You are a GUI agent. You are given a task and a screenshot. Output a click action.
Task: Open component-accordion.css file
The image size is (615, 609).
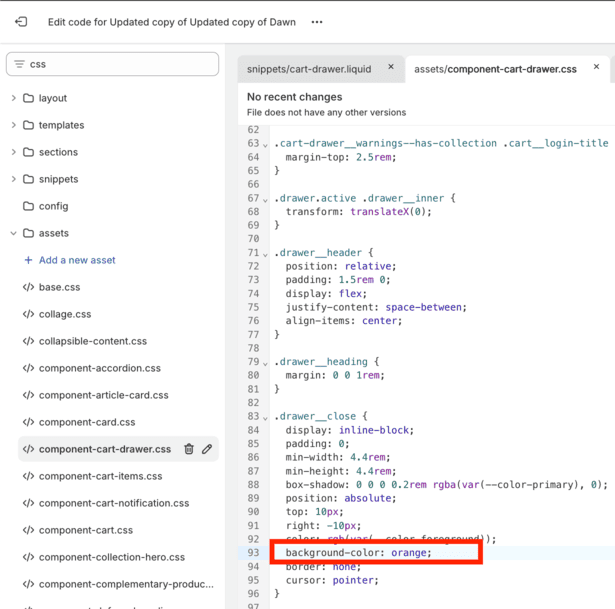point(100,368)
